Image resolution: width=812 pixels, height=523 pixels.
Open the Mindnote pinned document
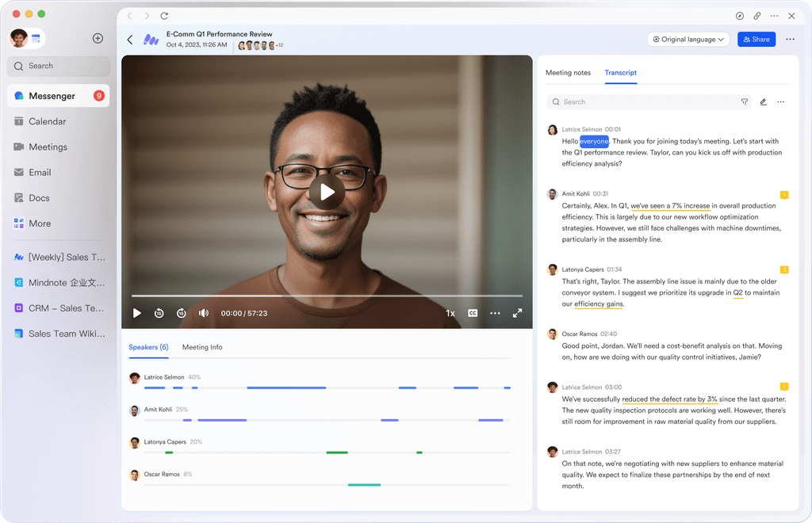tap(59, 282)
